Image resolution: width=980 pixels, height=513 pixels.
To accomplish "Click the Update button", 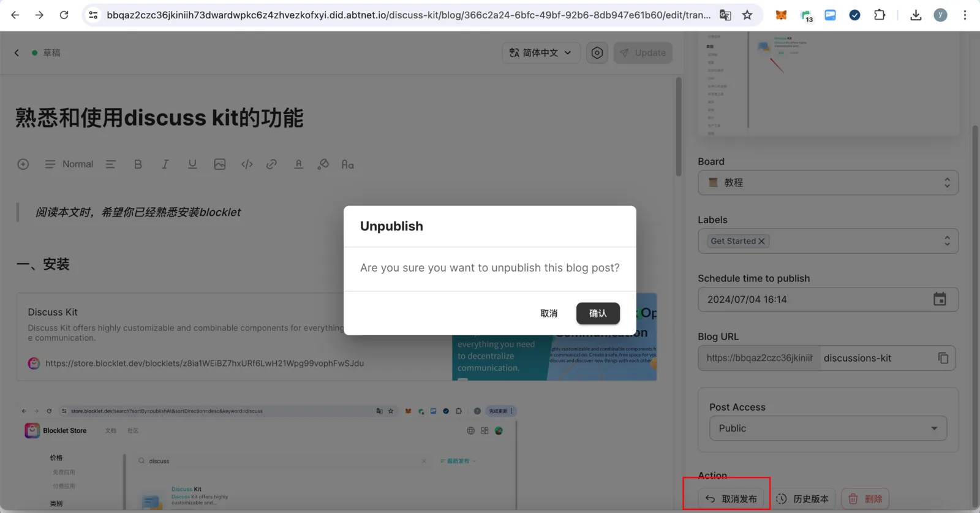I will coord(643,53).
